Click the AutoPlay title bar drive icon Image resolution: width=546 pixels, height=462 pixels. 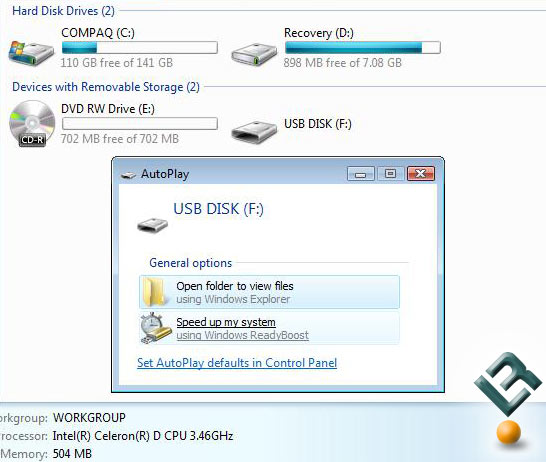point(128,174)
